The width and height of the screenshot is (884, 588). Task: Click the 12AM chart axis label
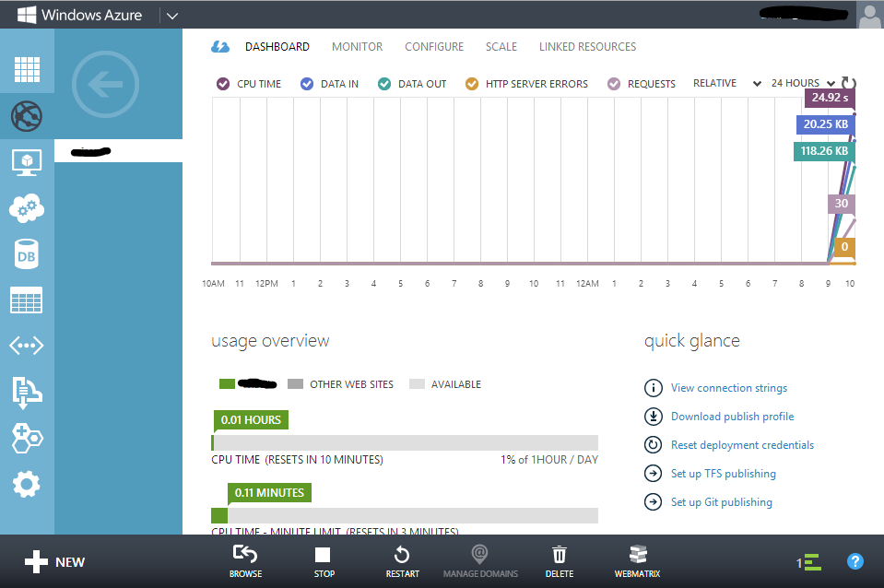point(587,284)
